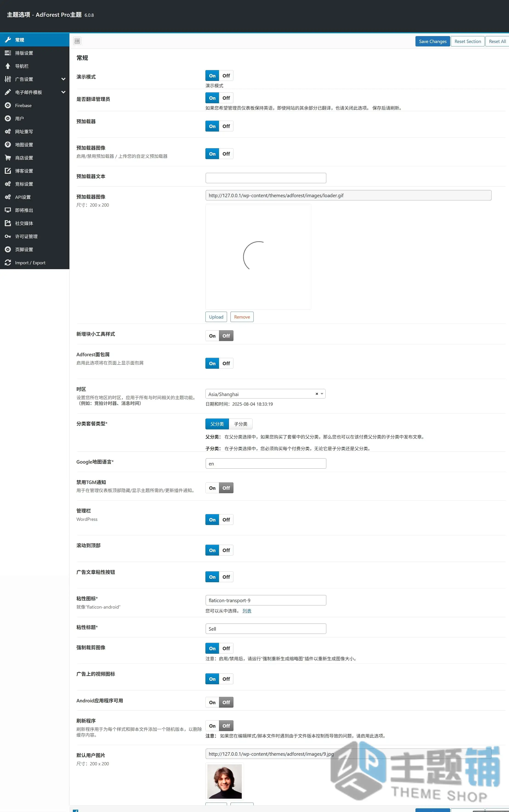Click the gears icon for API设置
The height and width of the screenshot is (812, 509).
tap(8, 197)
